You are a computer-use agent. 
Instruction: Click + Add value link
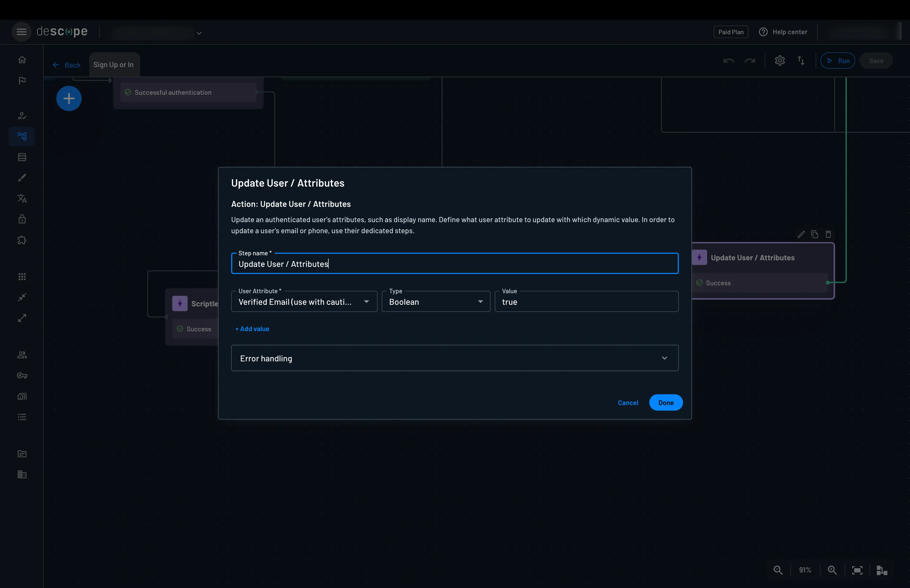pos(252,329)
